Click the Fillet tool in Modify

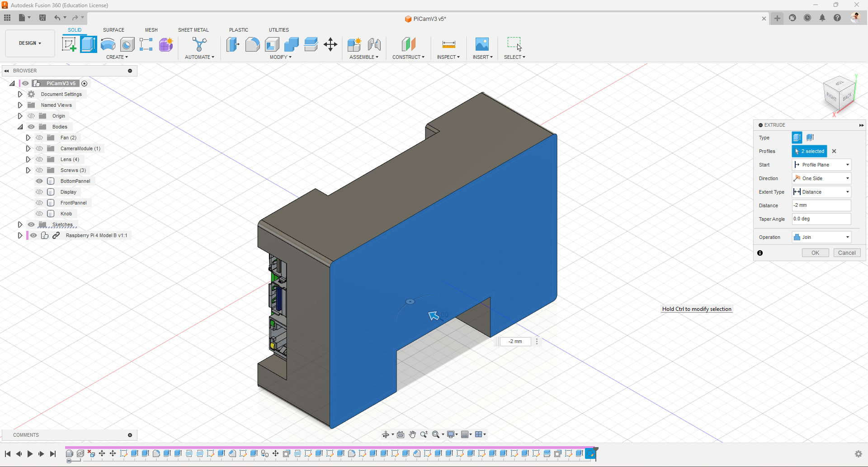[x=252, y=44]
